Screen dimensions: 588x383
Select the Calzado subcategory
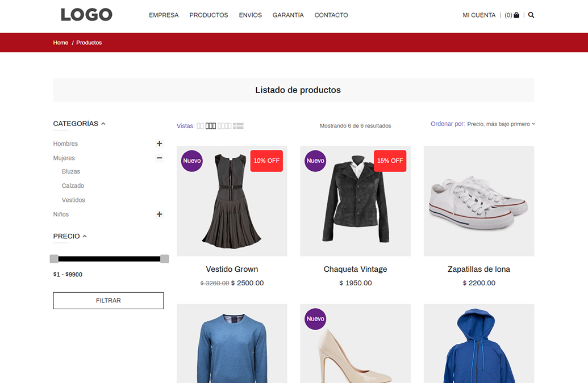(x=73, y=186)
